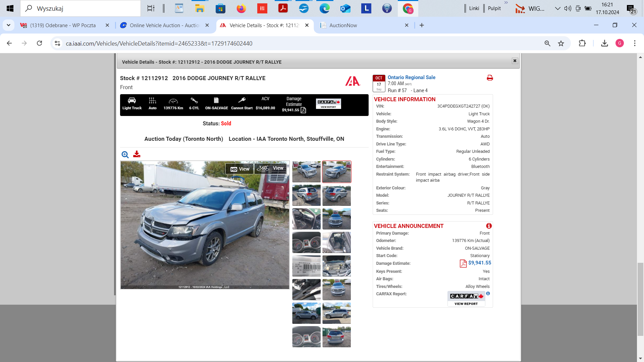Select the Vehicle Details tab

pos(264,25)
